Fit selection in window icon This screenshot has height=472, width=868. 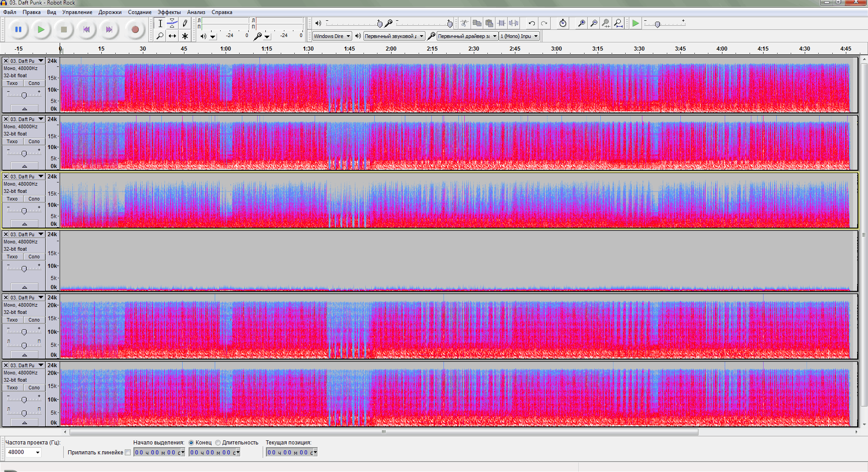click(x=606, y=23)
